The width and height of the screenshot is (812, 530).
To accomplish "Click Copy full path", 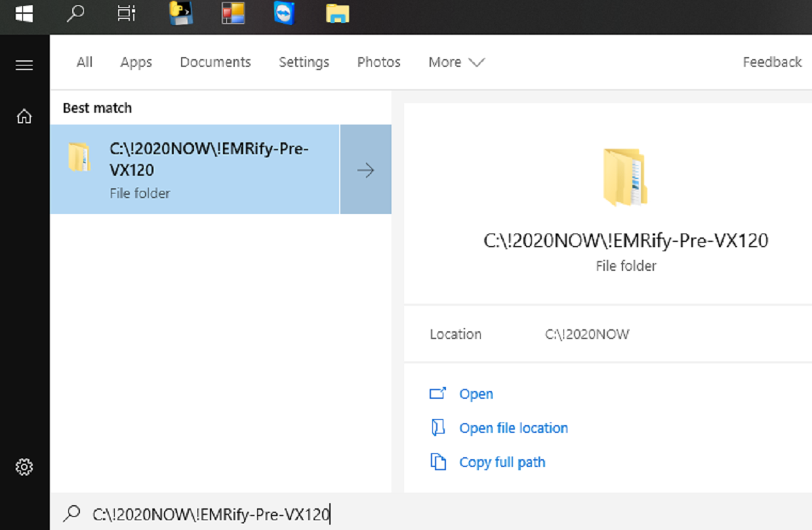I will click(x=502, y=462).
